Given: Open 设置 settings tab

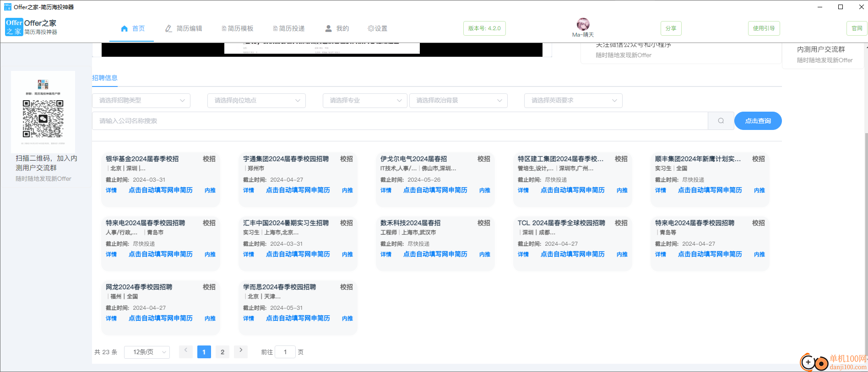Looking at the screenshot, I should tap(378, 28).
